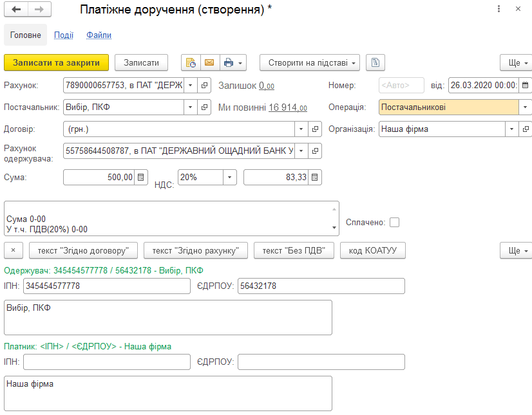Open Створити на підставі dropdown
Screen dimensions: 532x415
tap(310, 62)
